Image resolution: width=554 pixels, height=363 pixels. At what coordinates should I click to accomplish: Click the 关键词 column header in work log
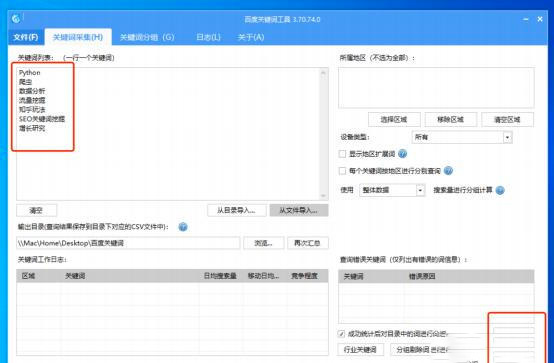[x=129, y=276]
